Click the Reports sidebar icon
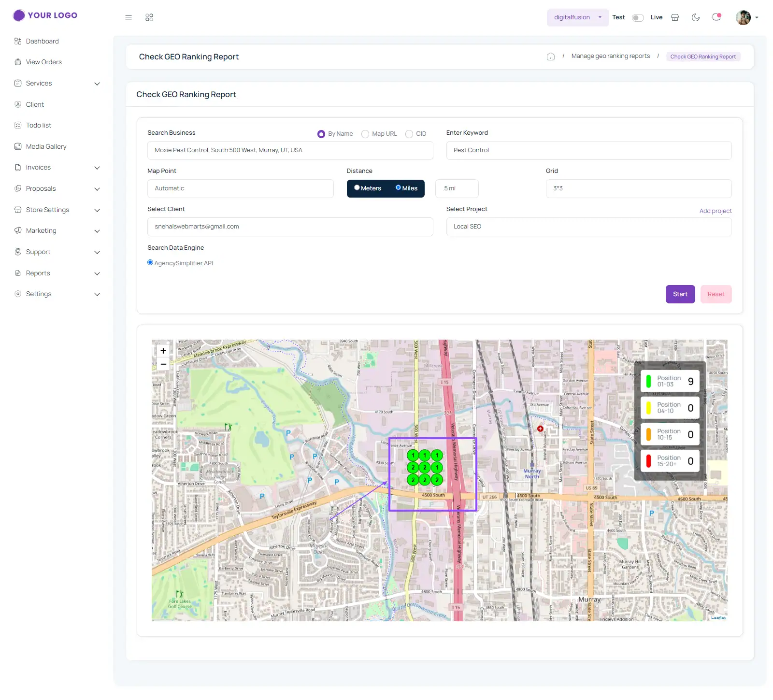This screenshot has height=700, width=773. click(18, 273)
